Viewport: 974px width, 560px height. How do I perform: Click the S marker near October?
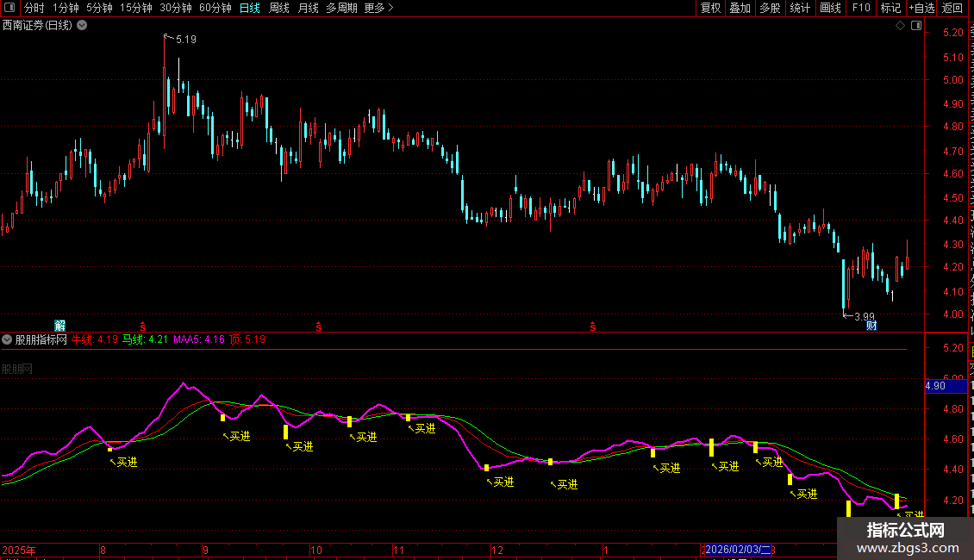pyautogui.click(x=319, y=327)
